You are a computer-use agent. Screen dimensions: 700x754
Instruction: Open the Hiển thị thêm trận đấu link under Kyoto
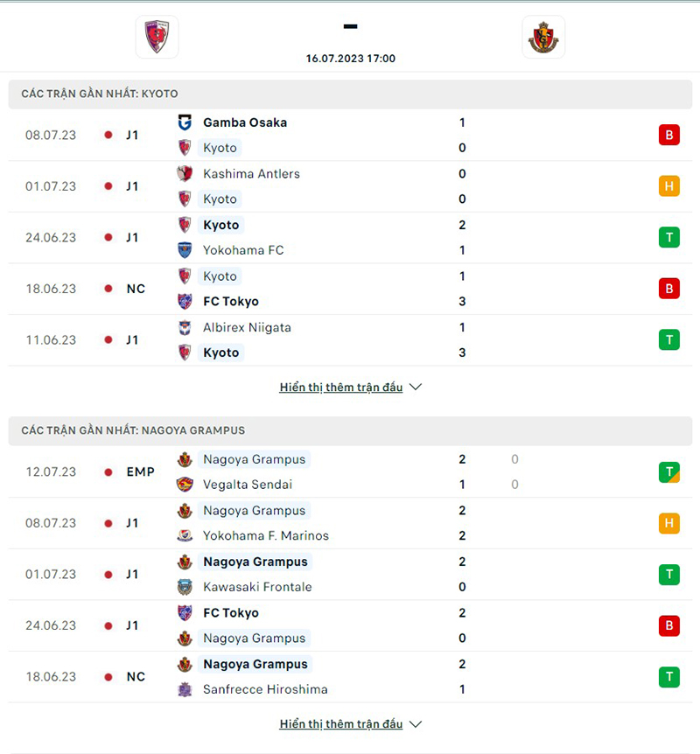click(341, 387)
